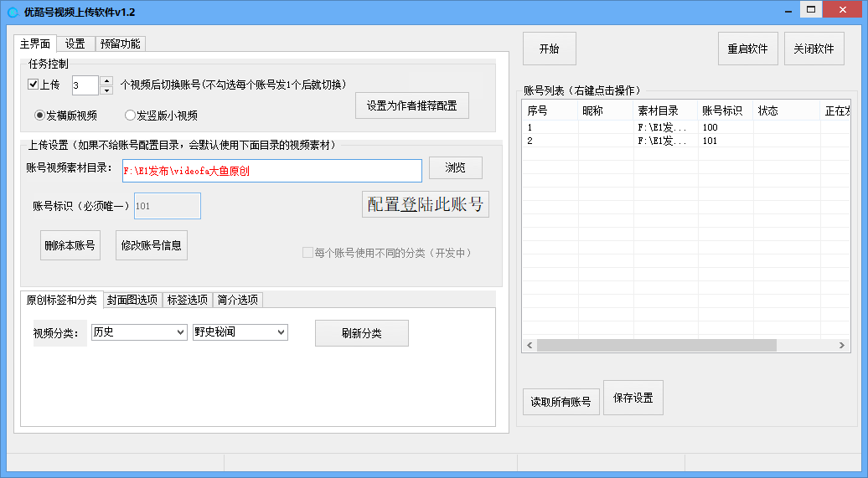Click the 保存设置 button
868x478 pixels.
(633, 398)
